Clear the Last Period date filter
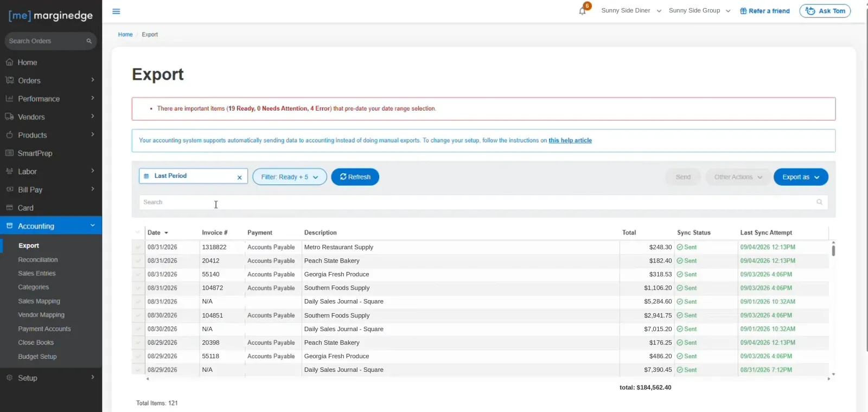 click(x=239, y=178)
